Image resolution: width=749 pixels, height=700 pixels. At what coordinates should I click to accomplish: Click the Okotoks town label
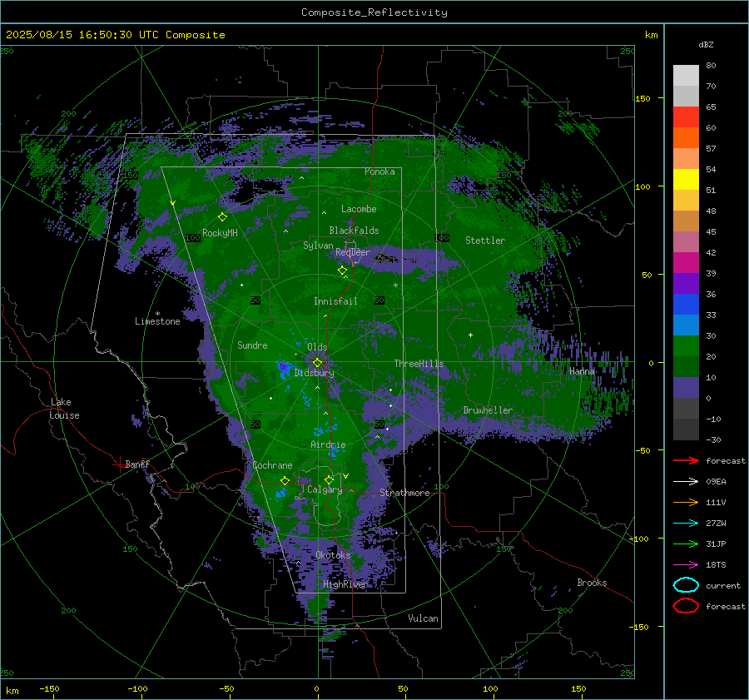333,555
